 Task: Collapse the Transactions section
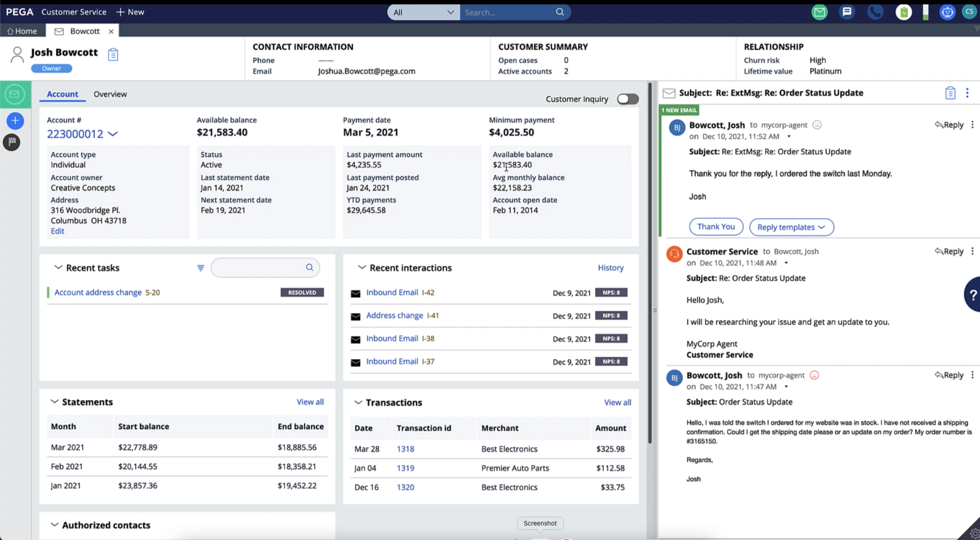click(358, 403)
